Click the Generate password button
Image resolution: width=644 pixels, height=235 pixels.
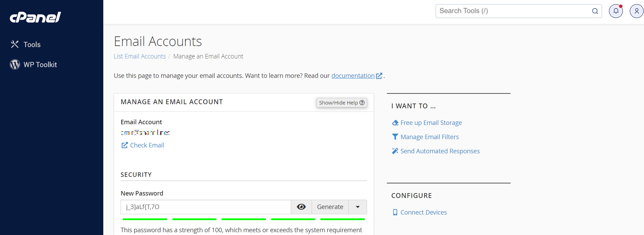(x=330, y=207)
